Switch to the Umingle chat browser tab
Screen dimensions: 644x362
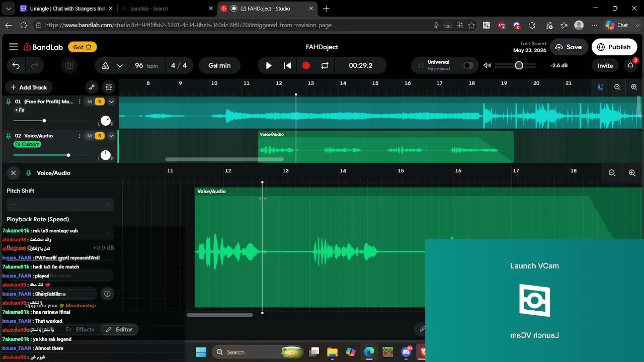[66, 9]
